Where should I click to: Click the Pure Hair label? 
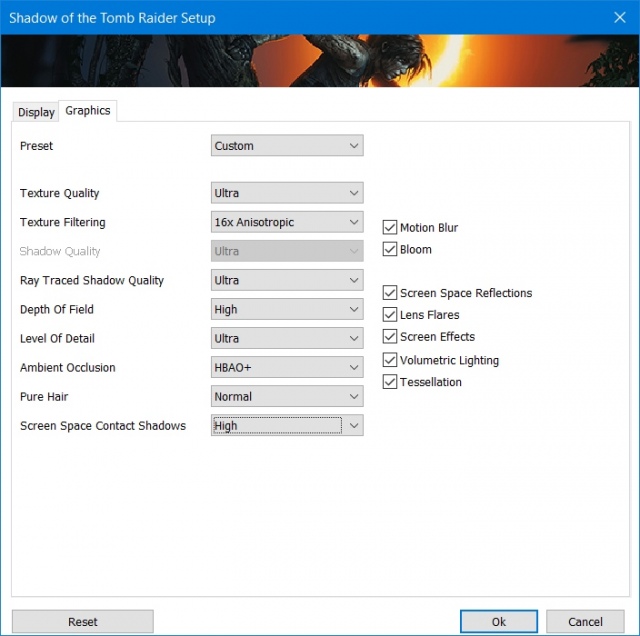(x=44, y=396)
